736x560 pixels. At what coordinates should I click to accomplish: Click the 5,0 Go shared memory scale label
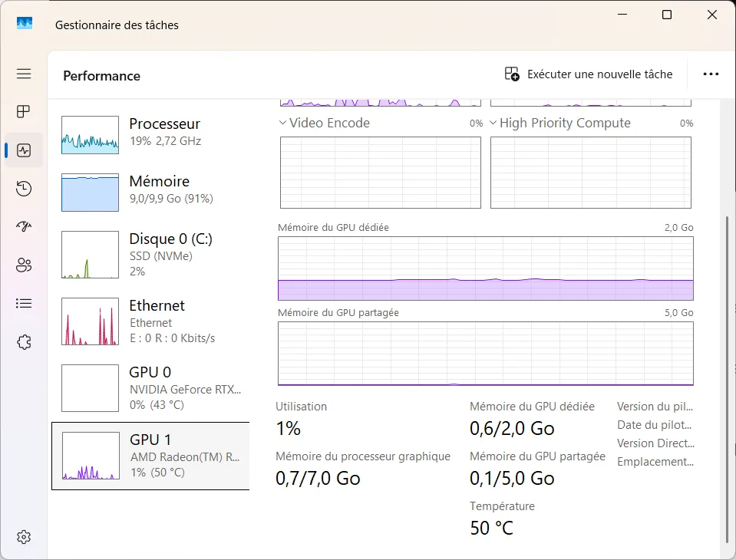click(678, 313)
